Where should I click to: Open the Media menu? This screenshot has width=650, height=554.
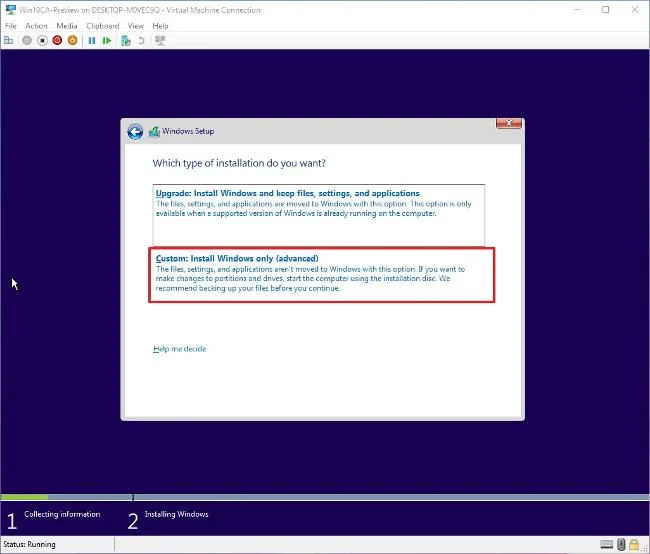(x=67, y=26)
